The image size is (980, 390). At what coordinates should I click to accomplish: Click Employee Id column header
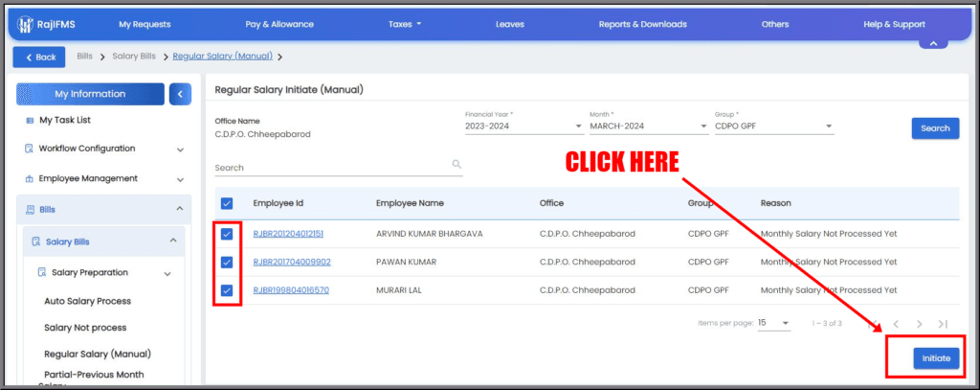click(x=278, y=203)
